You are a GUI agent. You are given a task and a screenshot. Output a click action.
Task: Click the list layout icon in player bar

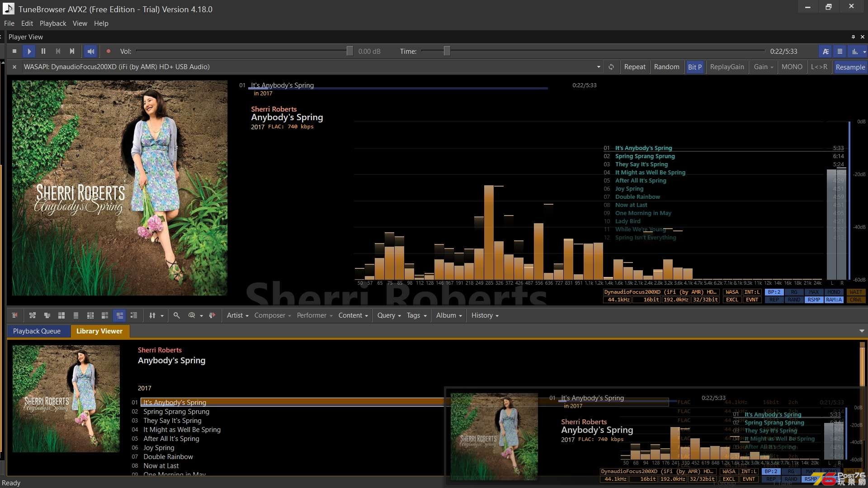click(840, 52)
